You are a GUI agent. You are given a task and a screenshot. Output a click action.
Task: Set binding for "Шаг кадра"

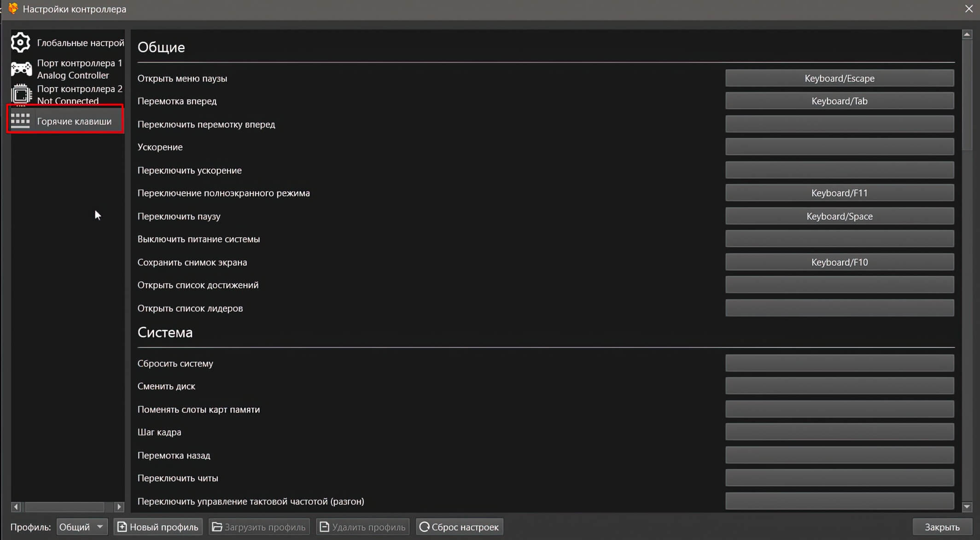840,432
